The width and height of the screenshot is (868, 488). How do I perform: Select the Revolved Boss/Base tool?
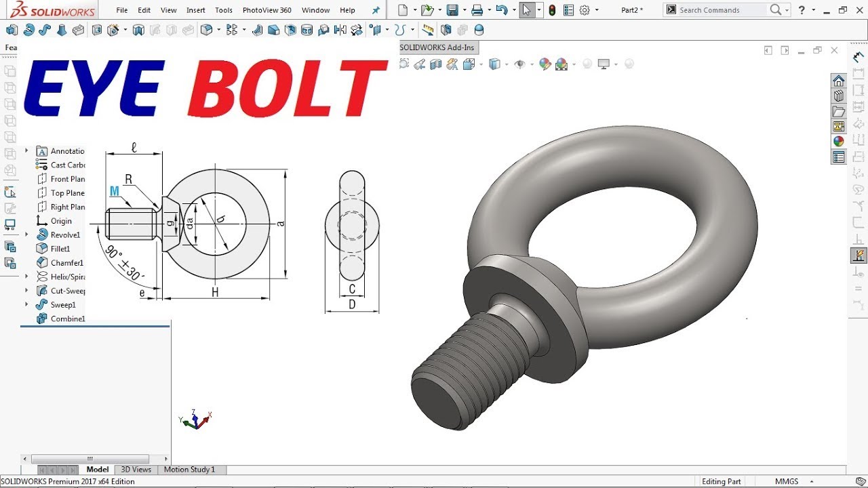coord(28,30)
